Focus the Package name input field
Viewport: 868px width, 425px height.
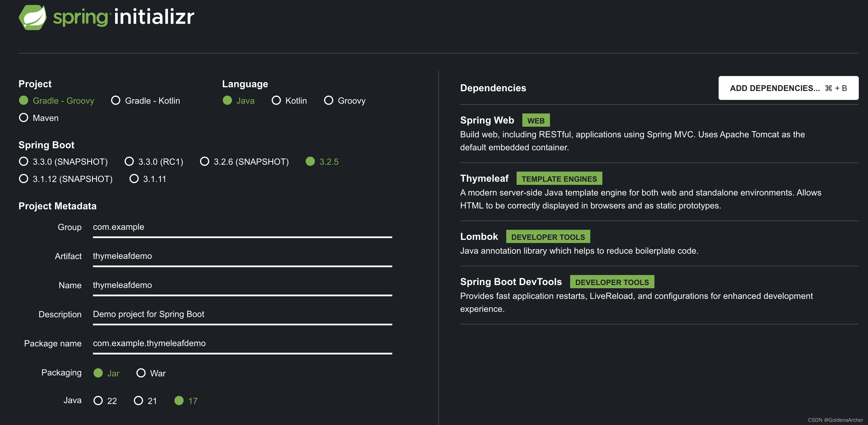pos(243,344)
